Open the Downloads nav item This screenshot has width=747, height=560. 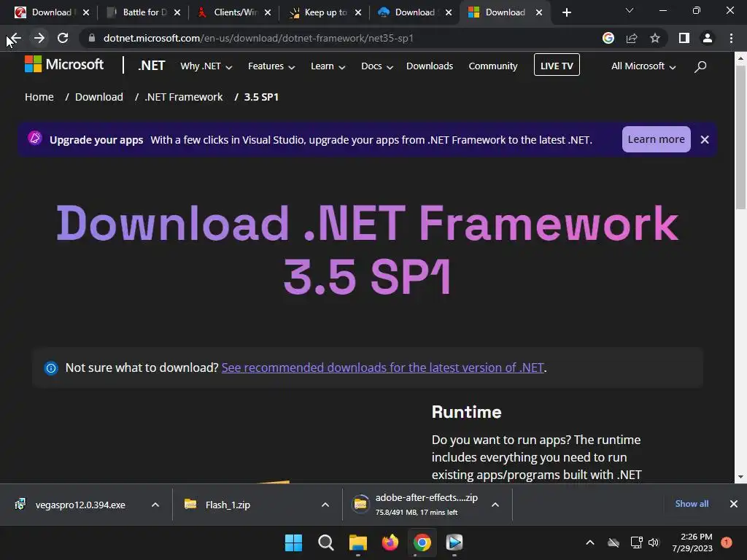pos(430,66)
